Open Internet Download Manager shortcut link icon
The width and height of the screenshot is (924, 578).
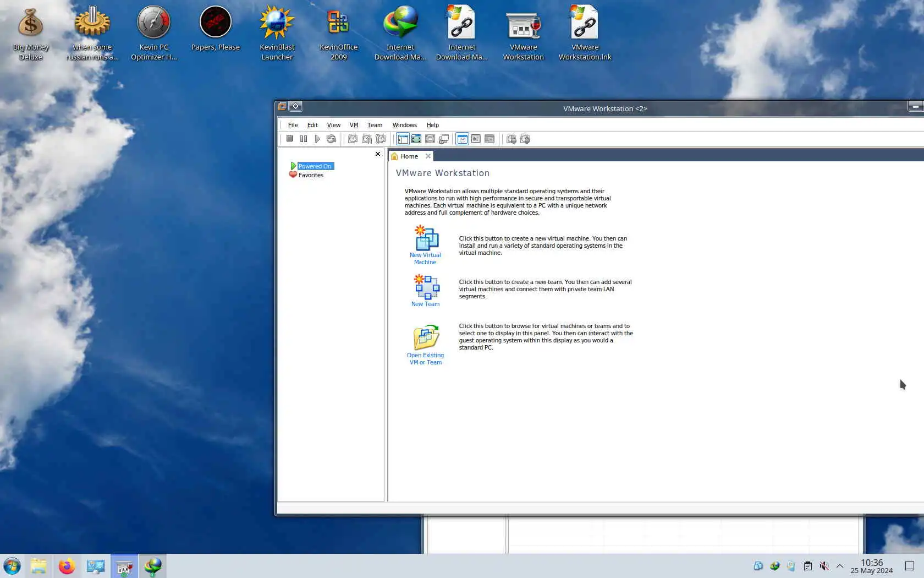coord(462,34)
